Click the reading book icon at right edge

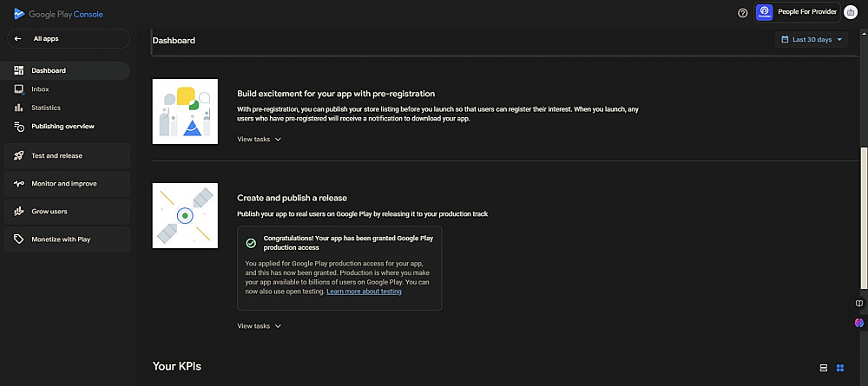click(859, 304)
